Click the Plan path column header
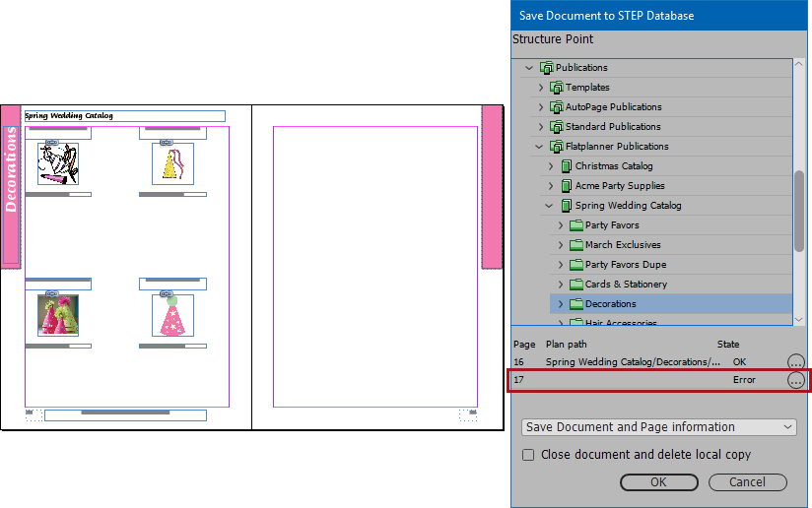The image size is (812, 508). tap(566, 345)
